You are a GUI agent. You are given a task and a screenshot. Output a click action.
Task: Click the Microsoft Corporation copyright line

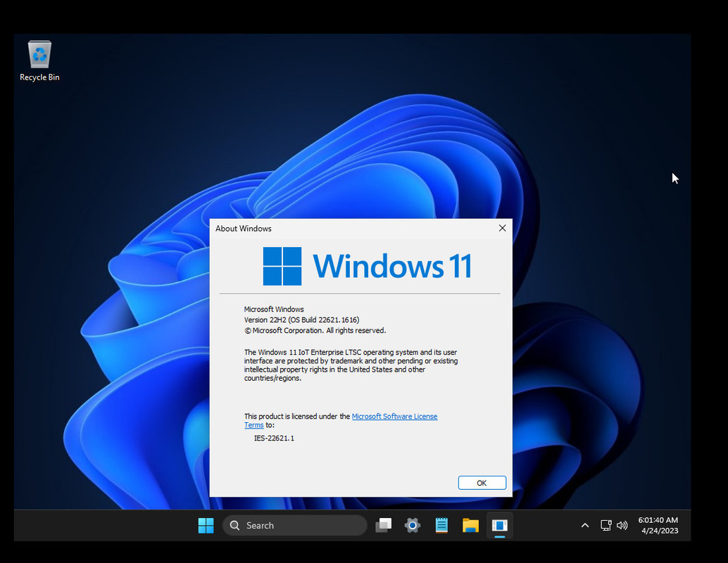click(x=315, y=331)
